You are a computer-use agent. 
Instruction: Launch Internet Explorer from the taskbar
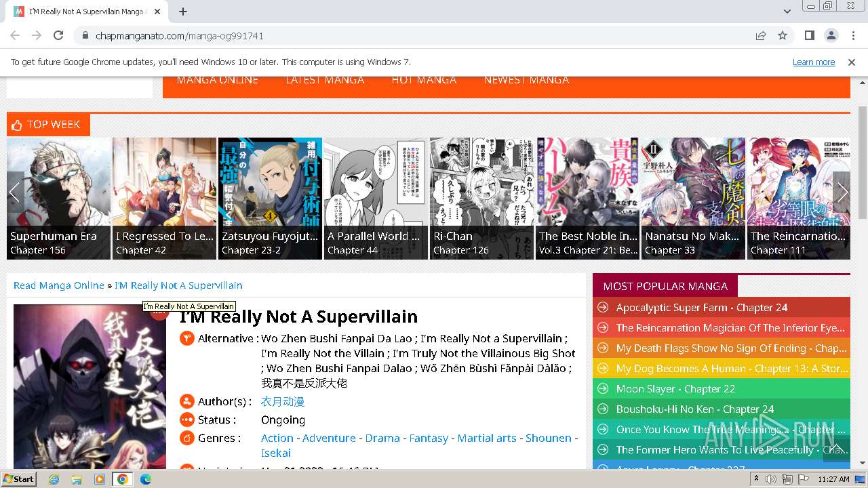pos(54,479)
